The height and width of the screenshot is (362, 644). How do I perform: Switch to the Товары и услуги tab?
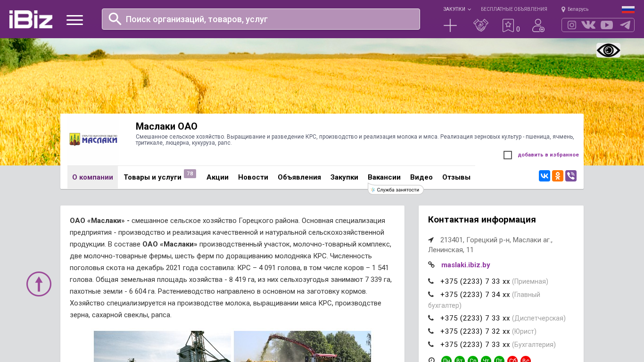(153, 177)
